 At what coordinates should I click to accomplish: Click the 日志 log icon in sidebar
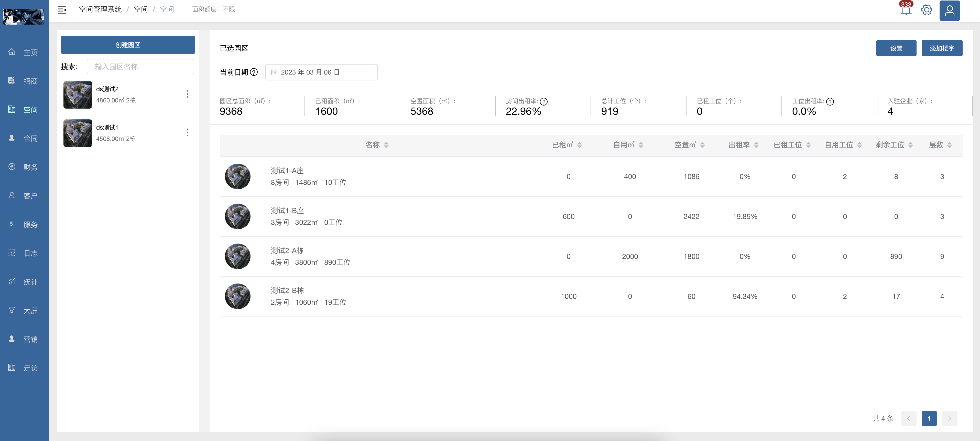[x=12, y=253]
